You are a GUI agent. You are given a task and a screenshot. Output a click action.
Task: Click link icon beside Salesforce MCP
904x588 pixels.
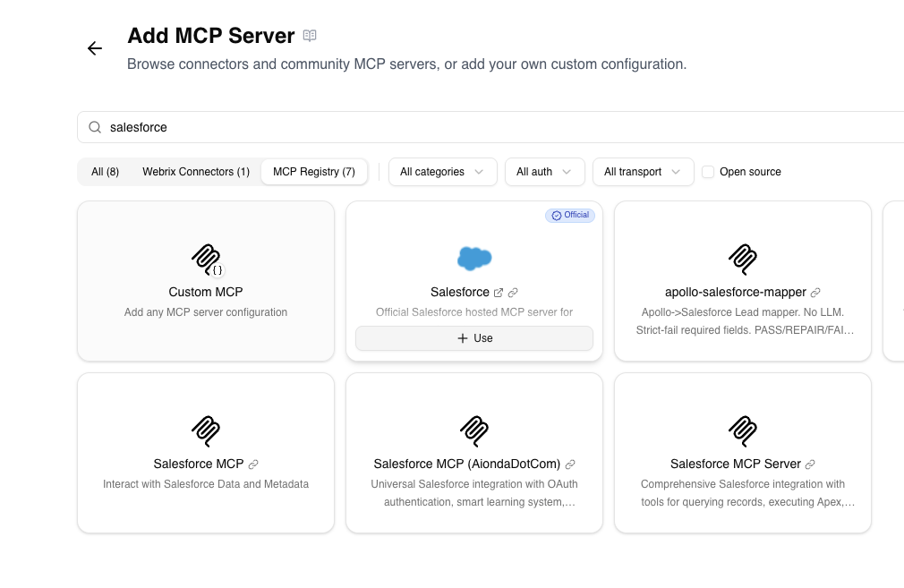click(253, 464)
